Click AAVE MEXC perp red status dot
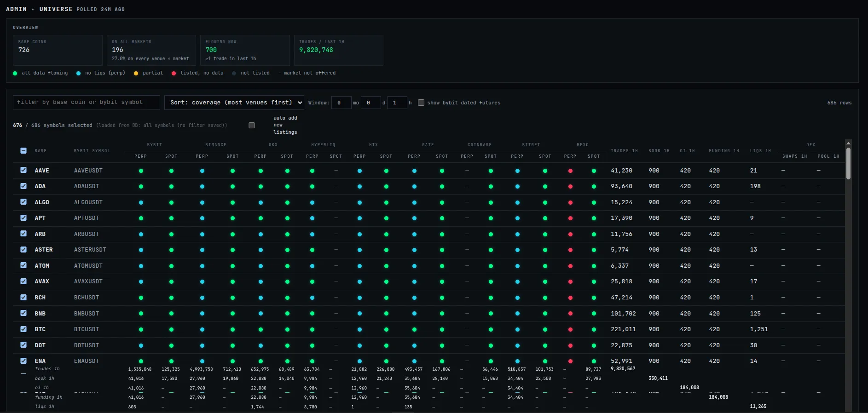This screenshot has width=868, height=413. (570, 171)
